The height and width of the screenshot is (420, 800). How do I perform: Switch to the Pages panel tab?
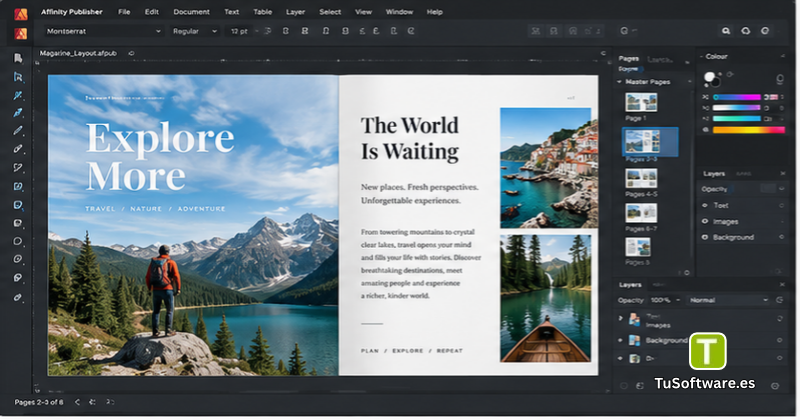[x=629, y=59]
